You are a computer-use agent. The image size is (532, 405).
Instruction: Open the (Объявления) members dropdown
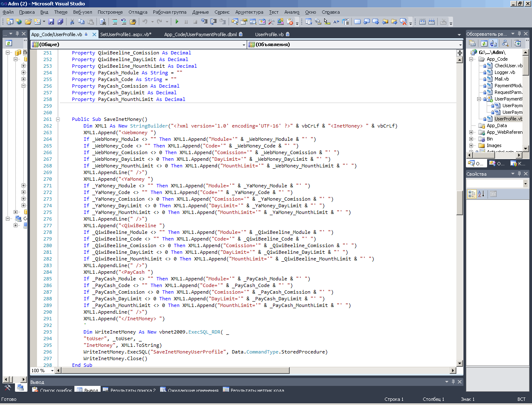460,44
